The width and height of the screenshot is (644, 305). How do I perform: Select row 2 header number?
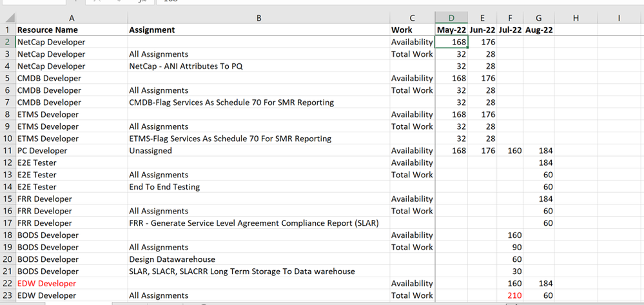click(8, 42)
